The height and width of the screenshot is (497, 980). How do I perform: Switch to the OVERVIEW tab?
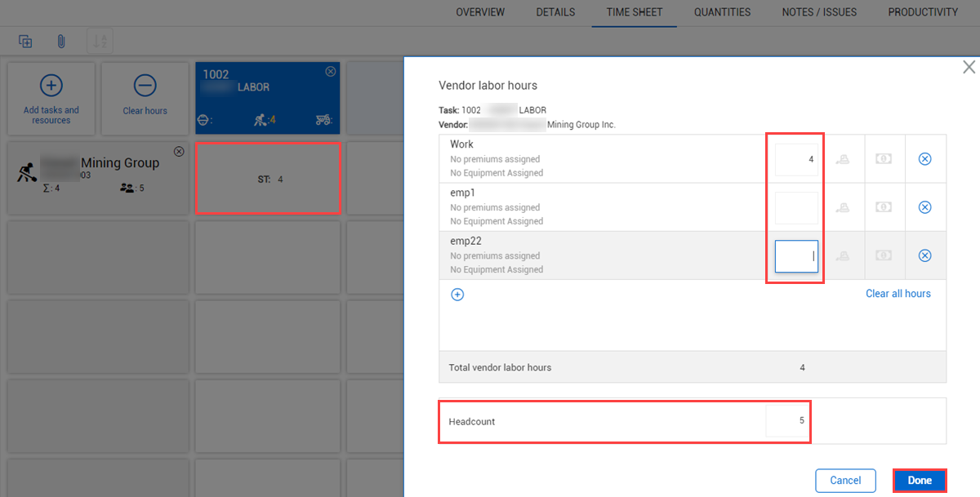click(x=480, y=12)
